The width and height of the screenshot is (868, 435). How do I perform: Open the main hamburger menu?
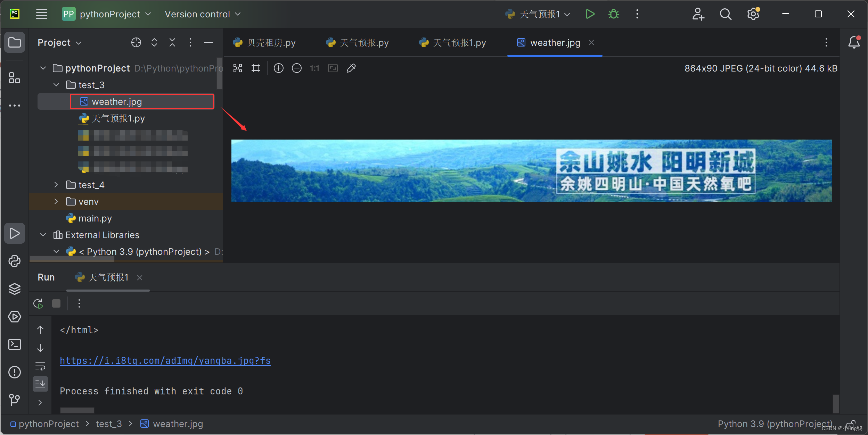[41, 14]
